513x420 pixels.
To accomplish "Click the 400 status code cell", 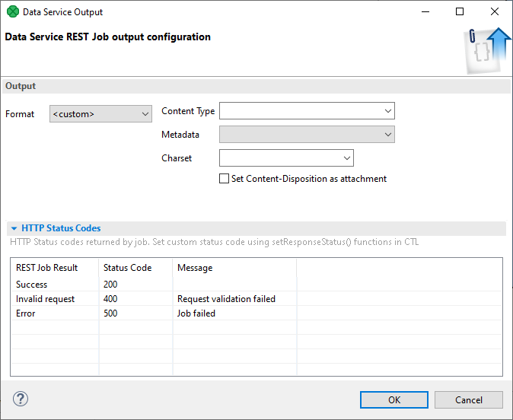I will (x=110, y=299).
